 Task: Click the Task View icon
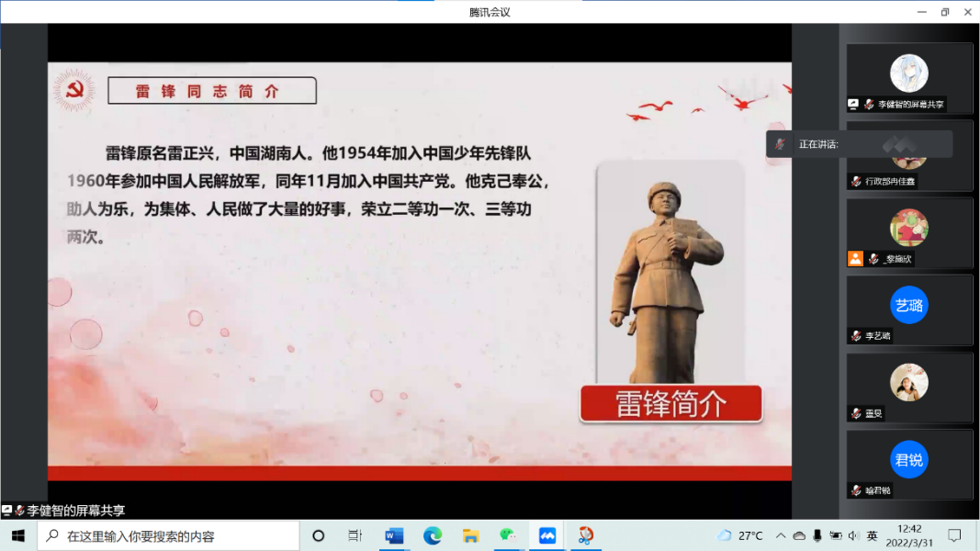(355, 535)
